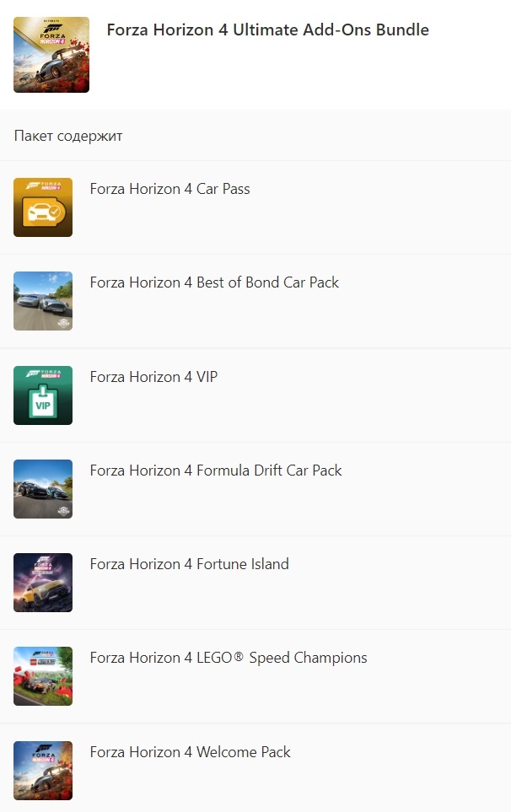
Task: Open Forza Horizon 4 VIP item
Action: tap(153, 377)
